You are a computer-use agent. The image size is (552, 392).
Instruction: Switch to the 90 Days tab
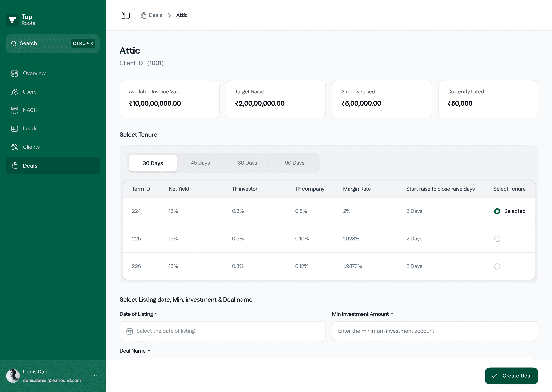point(294,163)
